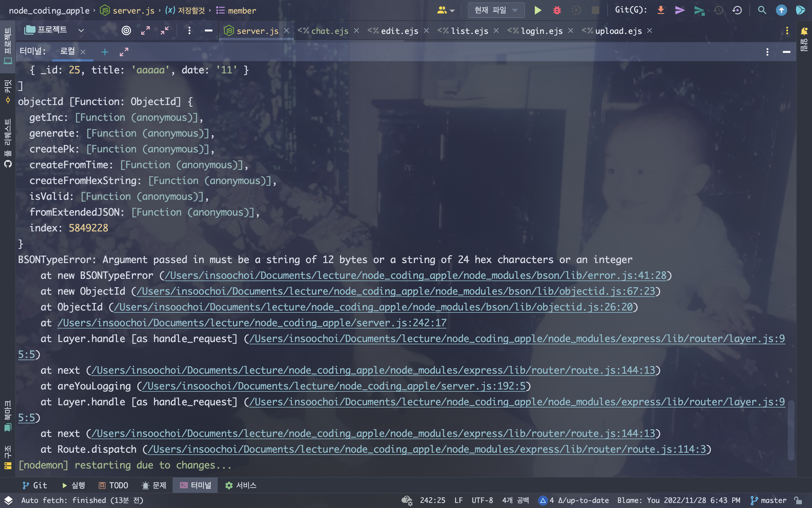Show Git history clock icon
The image size is (812, 508).
point(718,10)
